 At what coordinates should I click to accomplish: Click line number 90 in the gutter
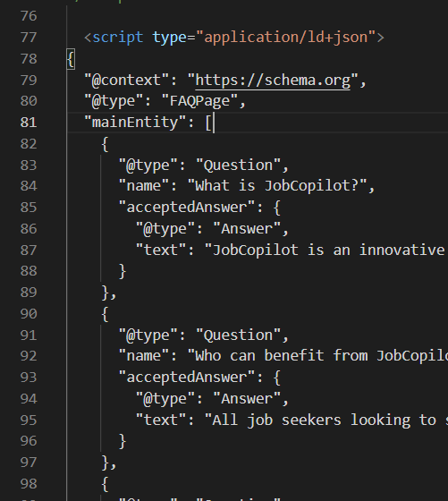click(29, 314)
